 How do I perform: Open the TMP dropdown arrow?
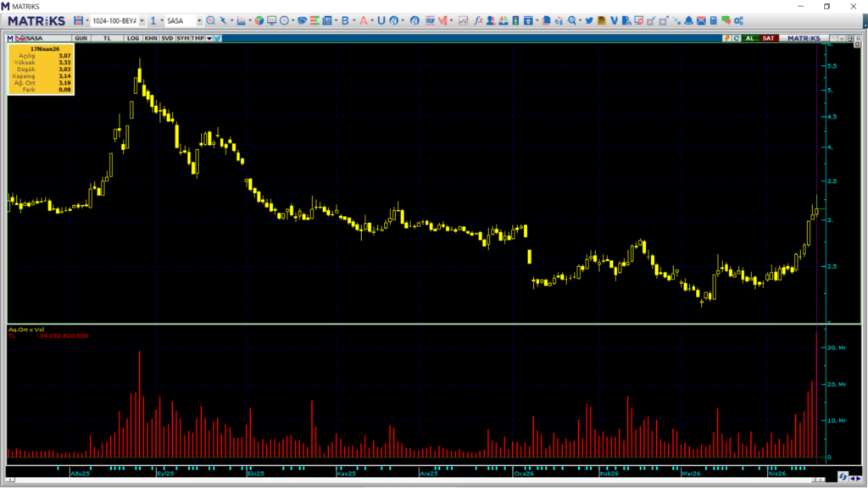pos(209,37)
